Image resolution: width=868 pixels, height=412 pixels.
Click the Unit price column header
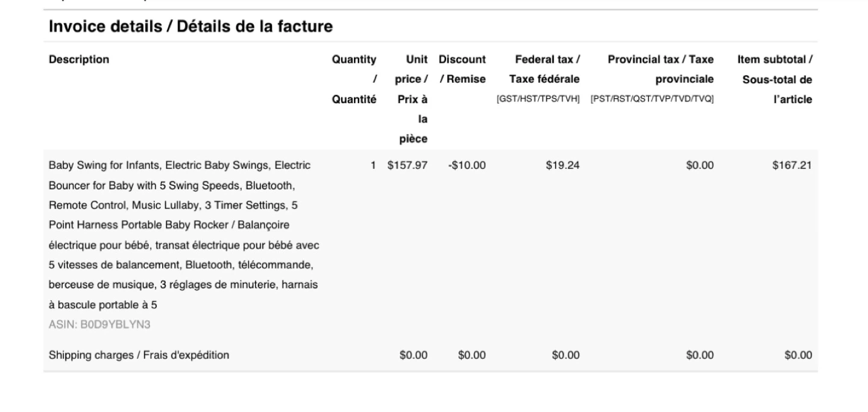[413, 99]
